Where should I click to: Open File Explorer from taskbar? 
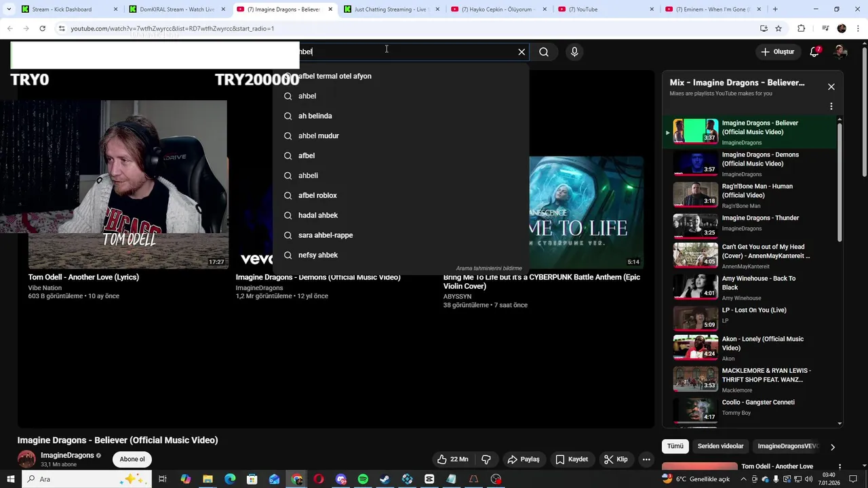click(208, 479)
